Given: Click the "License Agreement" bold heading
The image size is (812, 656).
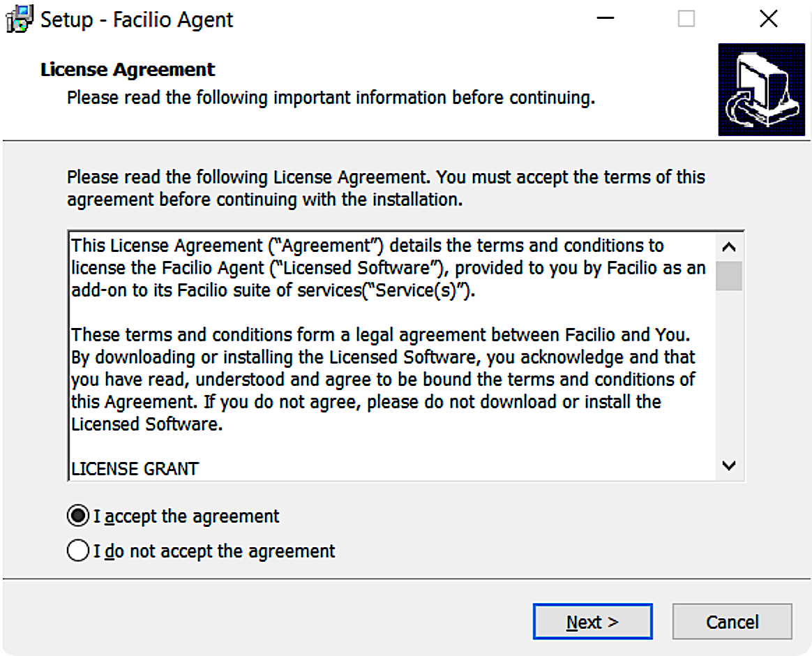Looking at the screenshot, I should (128, 70).
